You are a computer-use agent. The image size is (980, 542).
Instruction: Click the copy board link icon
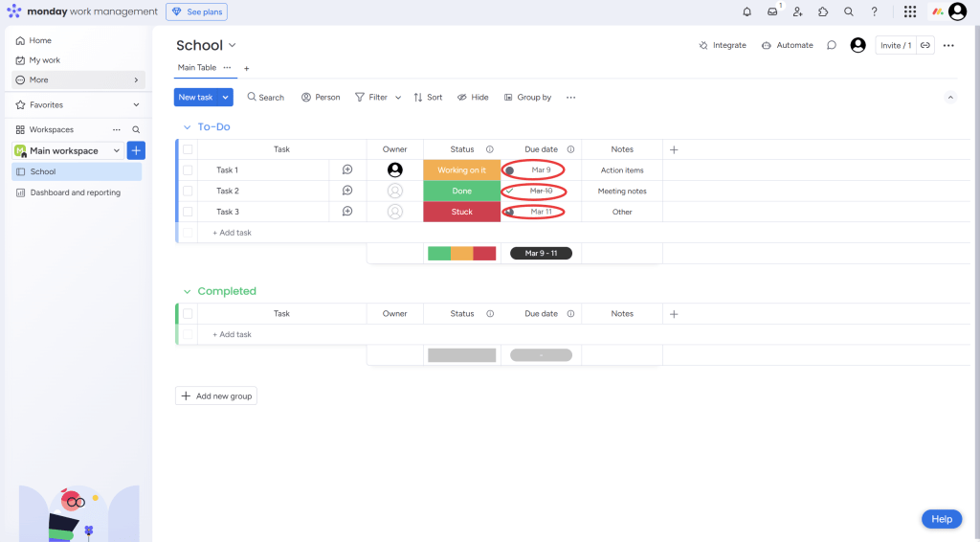point(924,45)
